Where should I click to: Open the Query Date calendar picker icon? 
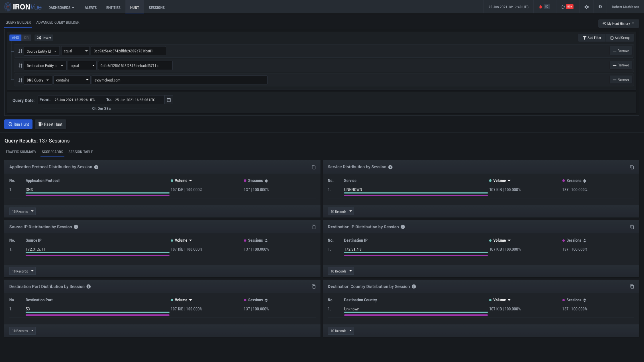tap(169, 100)
